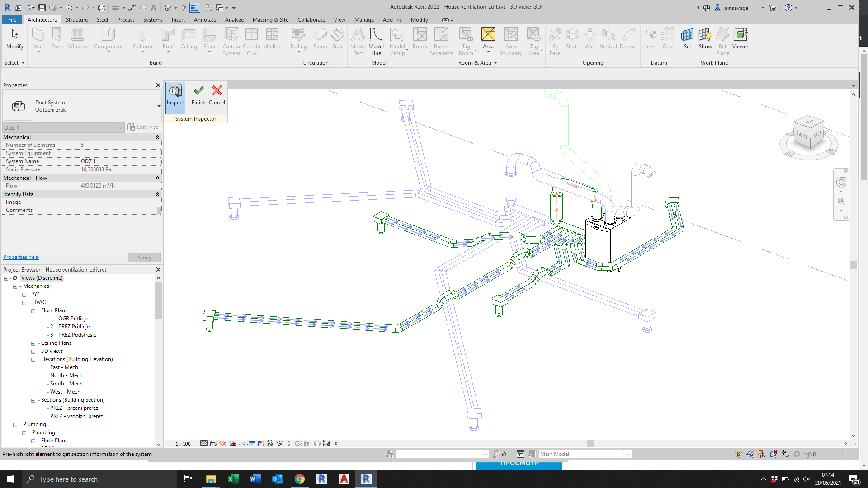Open the Architecture ribbon tab
The width and height of the screenshot is (868, 488).
pyautogui.click(x=42, y=20)
